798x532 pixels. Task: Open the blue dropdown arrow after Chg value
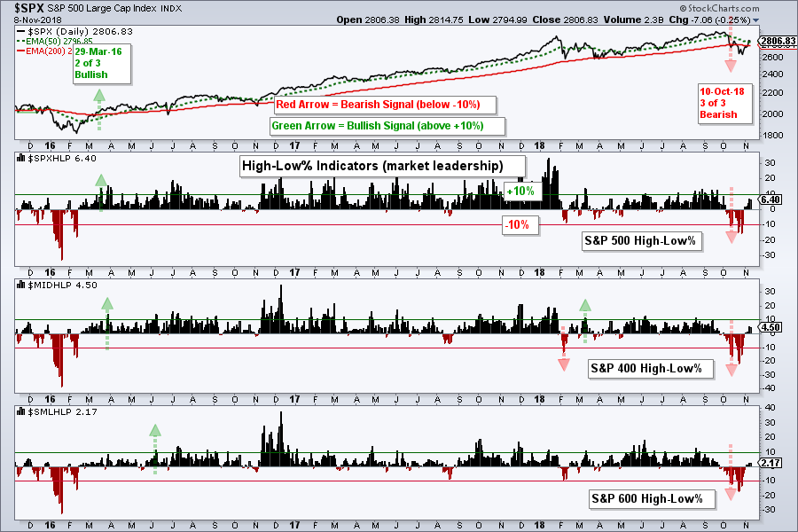coord(755,20)
